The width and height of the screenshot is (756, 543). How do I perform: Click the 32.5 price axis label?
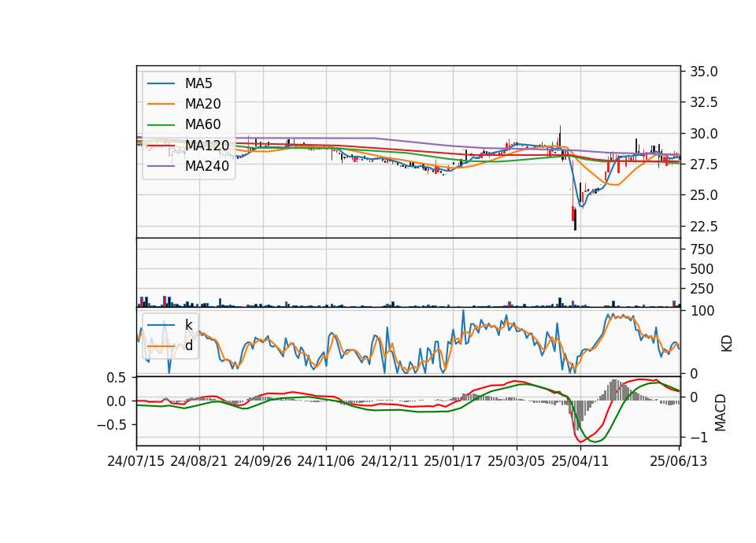[x=704, y=102]
